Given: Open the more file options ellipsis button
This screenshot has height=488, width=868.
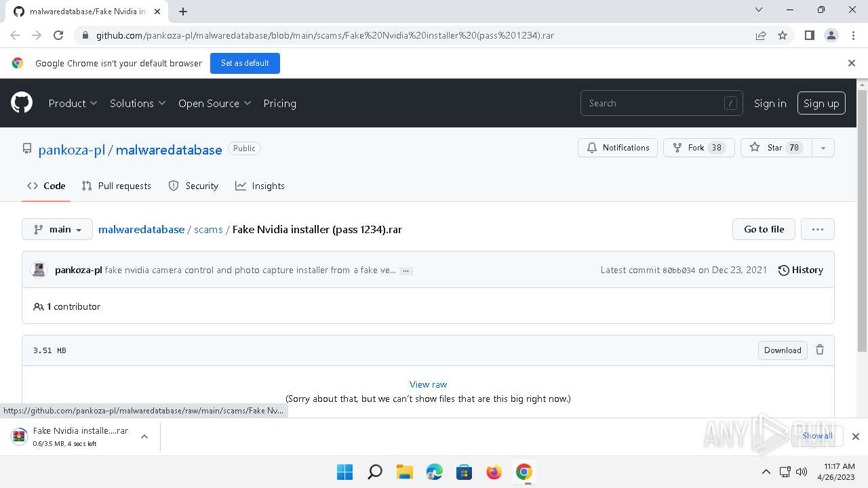Looking at the screenshot, I should point(818,229).
